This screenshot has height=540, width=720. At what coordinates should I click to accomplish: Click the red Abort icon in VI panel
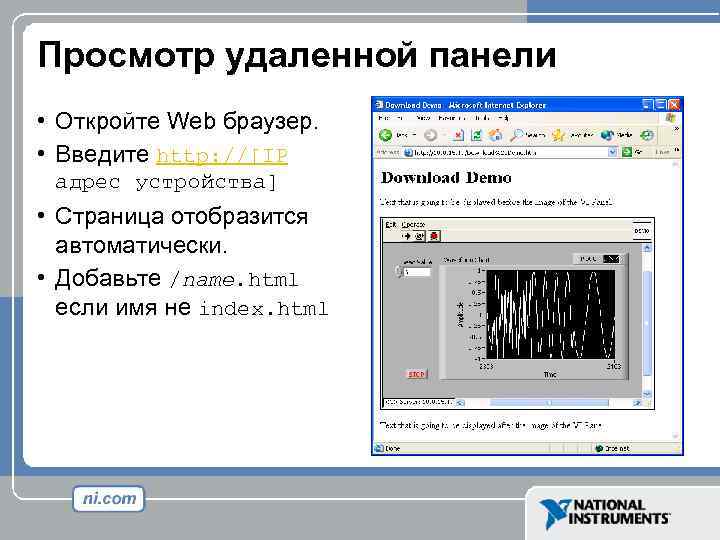click(x=434, y=236)
